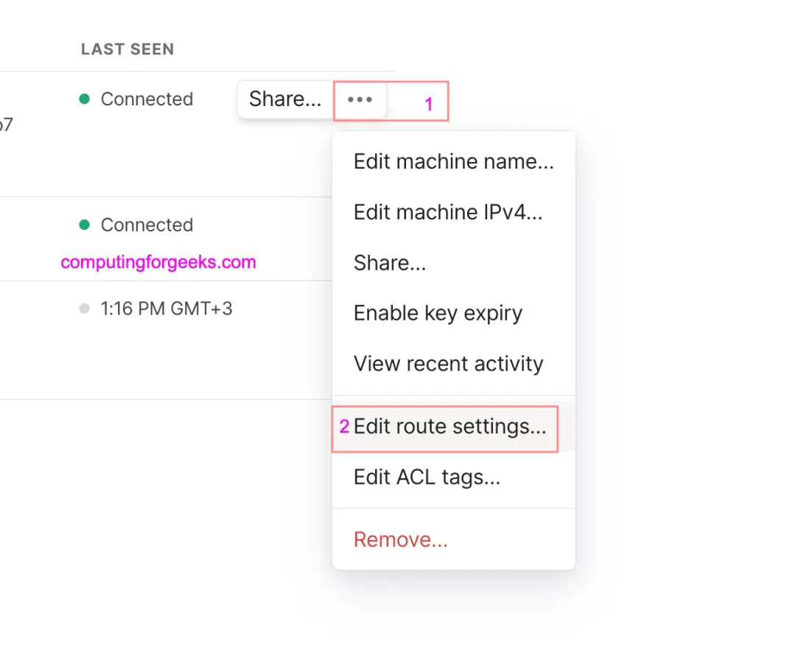This screenshot has width=787, height=672.
Task: Click the second row Connected status text
Action: point(147,225)
